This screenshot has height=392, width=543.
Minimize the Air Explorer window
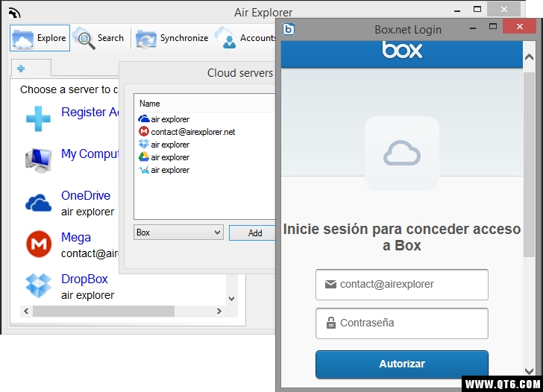[457, 10]
